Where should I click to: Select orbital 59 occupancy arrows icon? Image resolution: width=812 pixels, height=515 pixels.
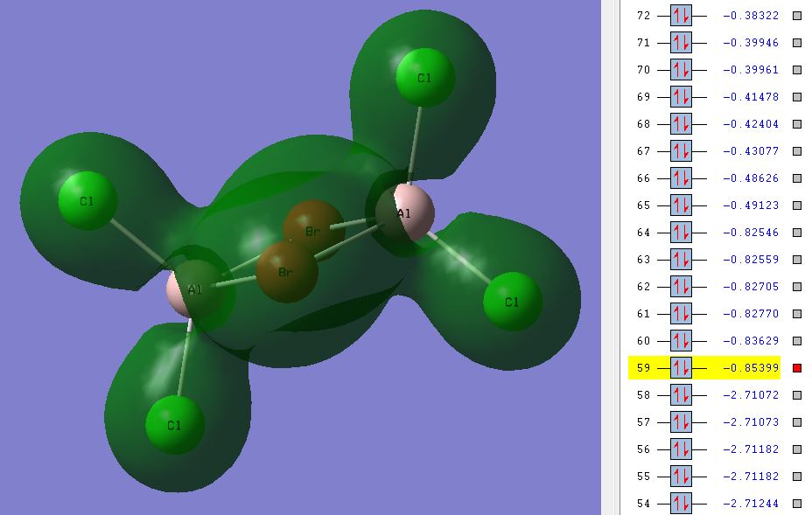681,368
